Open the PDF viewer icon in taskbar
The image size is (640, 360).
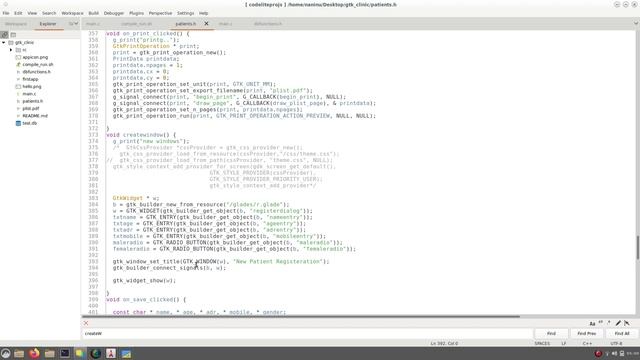tap(111, 353)
